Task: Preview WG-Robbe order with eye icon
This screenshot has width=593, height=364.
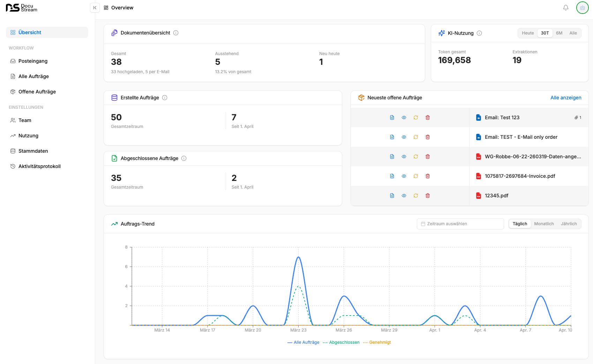Action: [404, 157]
